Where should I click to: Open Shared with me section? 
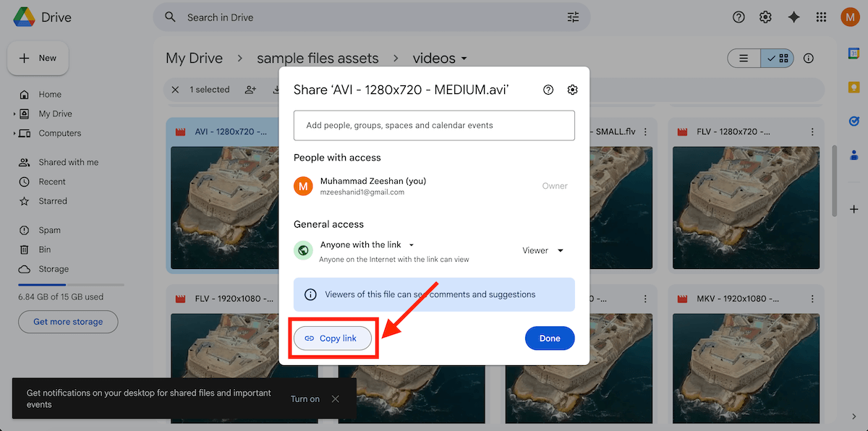[68, 163]
